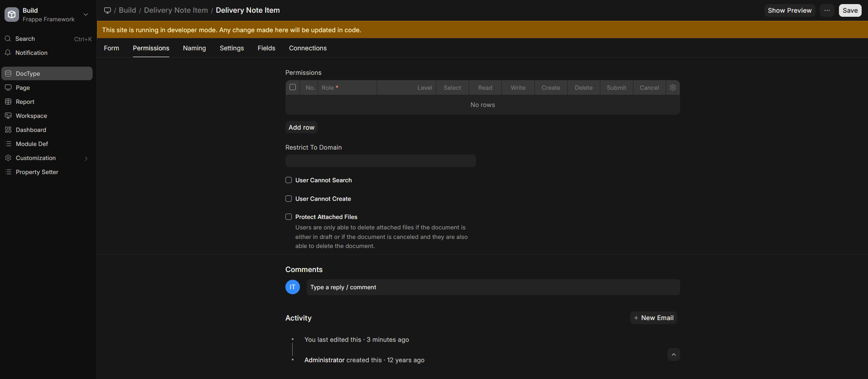Open the three-dots more options menu
The height and width of the screenshot is (379, 868).
tap(827, 10)
